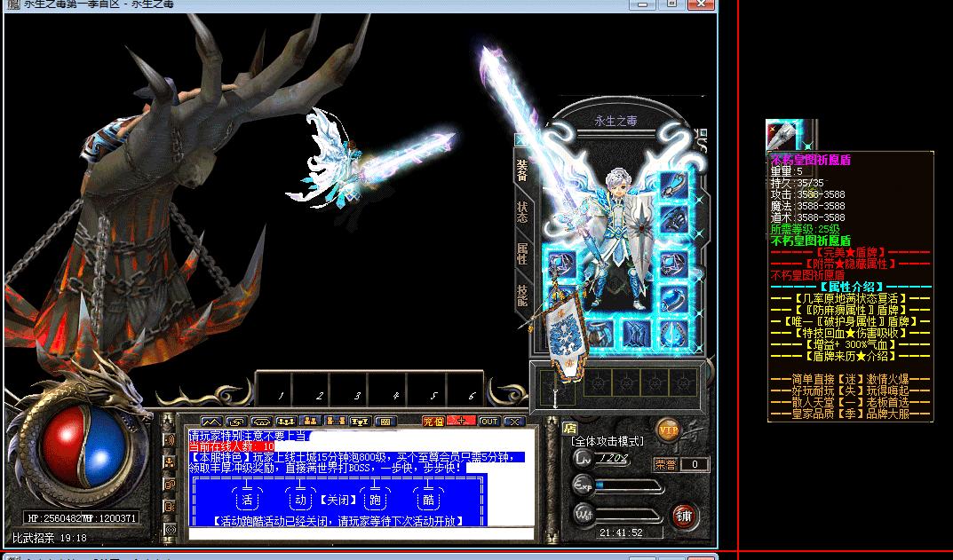The width and height of the screenshot is (953, 560).
Task: Select the 属性 attributes tab
Action: coord(522,254)
